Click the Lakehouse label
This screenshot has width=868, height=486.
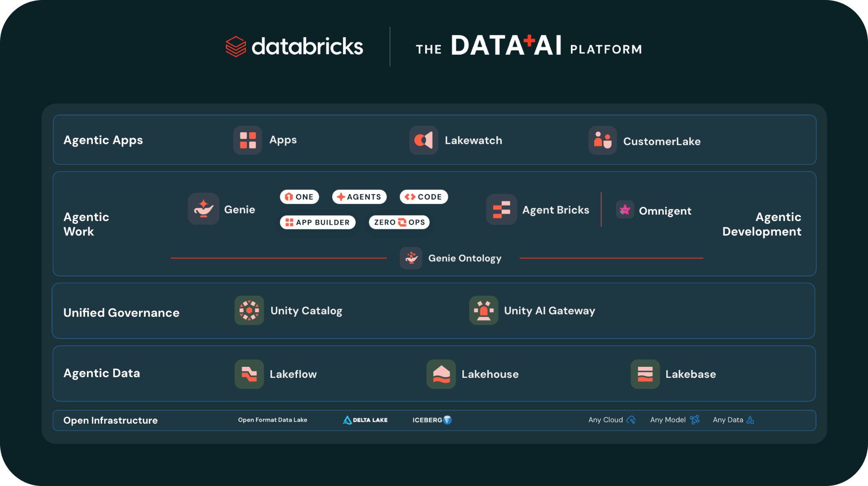(x=490, y=374)
